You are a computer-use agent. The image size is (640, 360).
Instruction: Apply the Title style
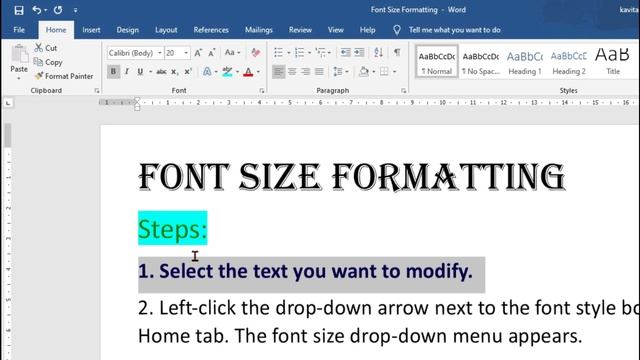613,62
